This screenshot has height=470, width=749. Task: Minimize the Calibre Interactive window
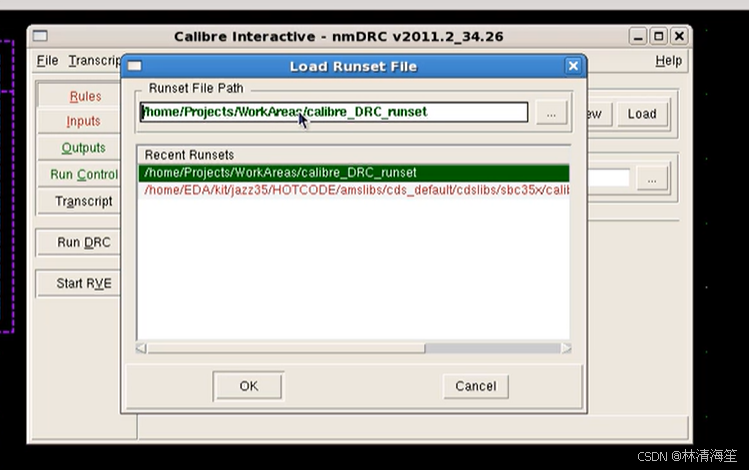coord(638,36)
